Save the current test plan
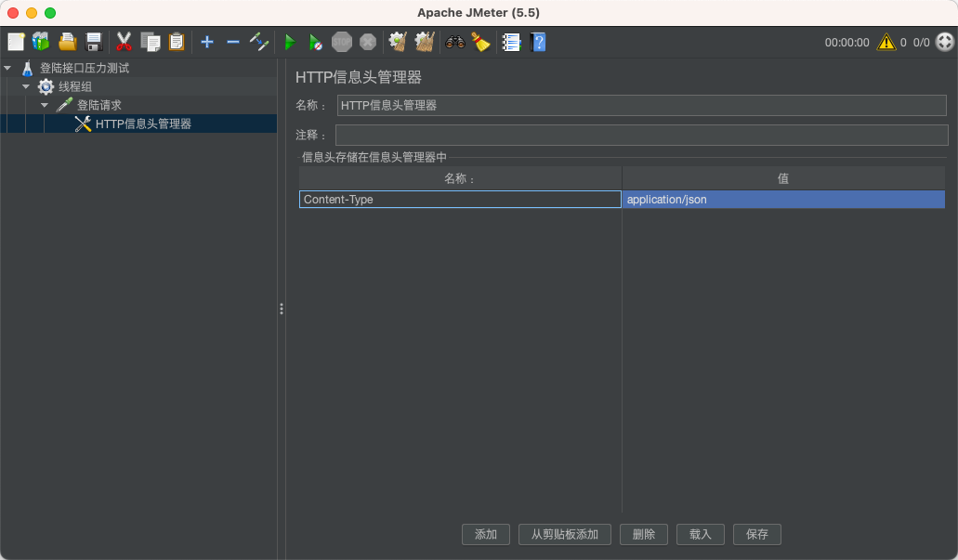The height and width of the screenshot is (560, 958). tap(92, 41)
